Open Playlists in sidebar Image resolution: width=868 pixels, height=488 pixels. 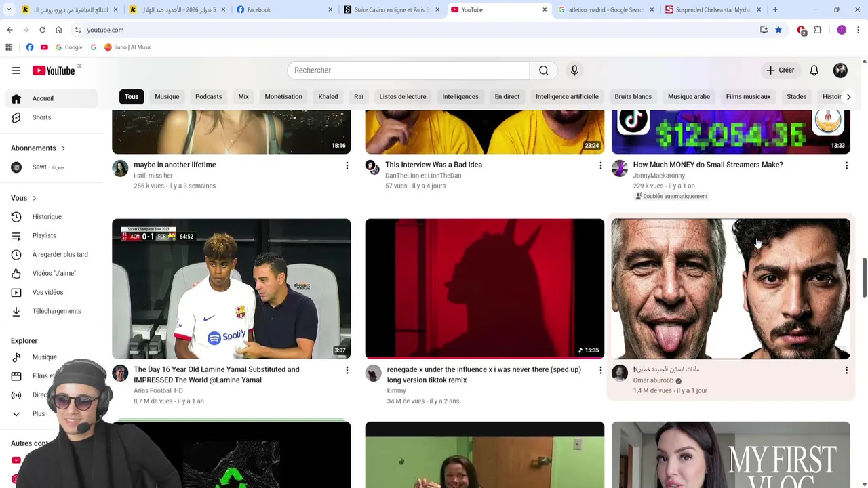[52, 235]
